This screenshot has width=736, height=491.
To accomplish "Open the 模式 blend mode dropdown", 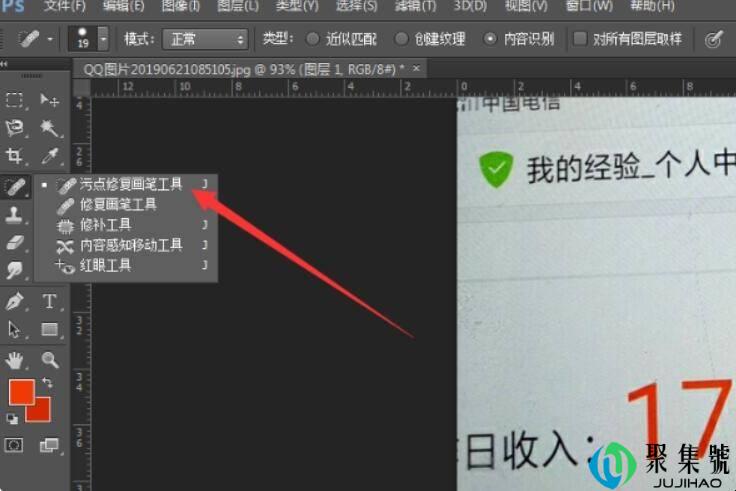I will [x=203, y=40].
